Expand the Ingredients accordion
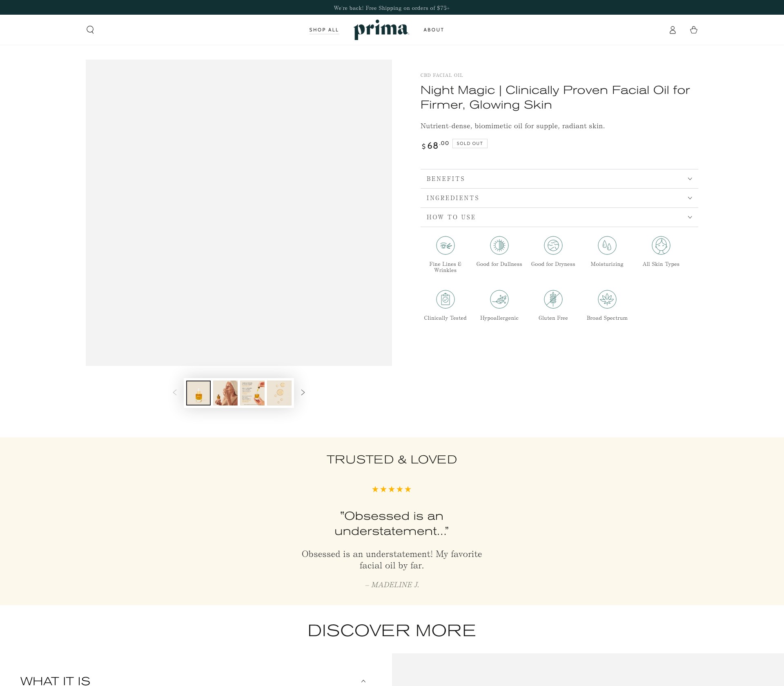The height and width of the screenshot is (686, 784). (559, 198)
